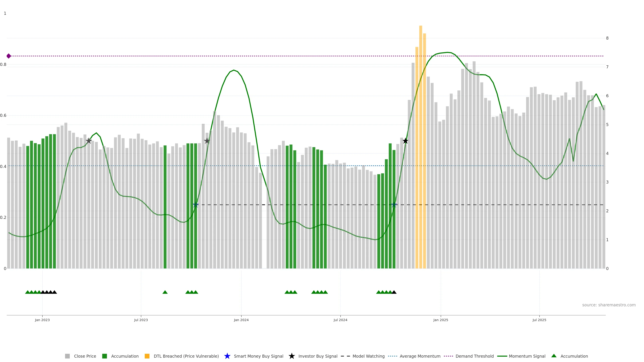Click the Jan 2023 axis label
This screenshot has width=644, height=362.
tap(42, 320)
